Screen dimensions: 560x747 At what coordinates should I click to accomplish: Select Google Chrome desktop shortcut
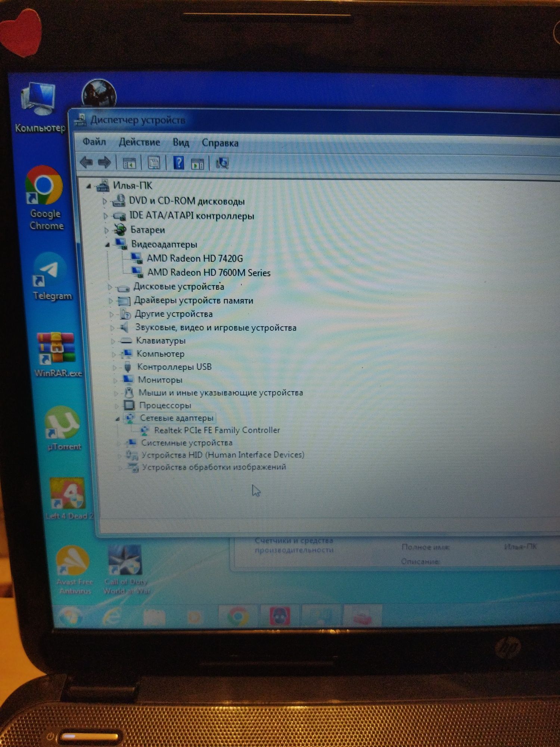tap(45, 198)
